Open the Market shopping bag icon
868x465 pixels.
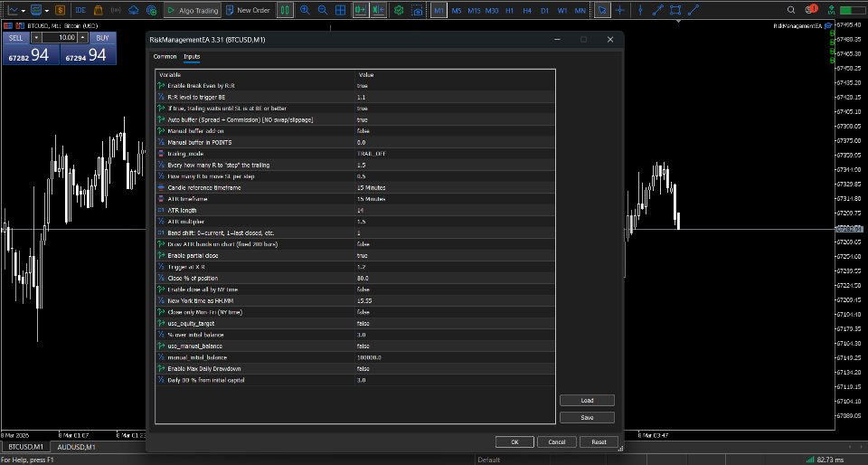point(98,10)
